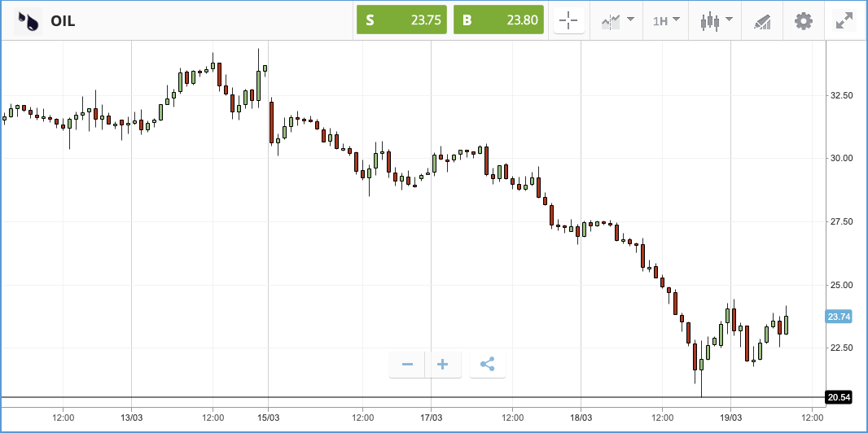Click the 17/03 date marker on the time axis

(x=432, y=417)
